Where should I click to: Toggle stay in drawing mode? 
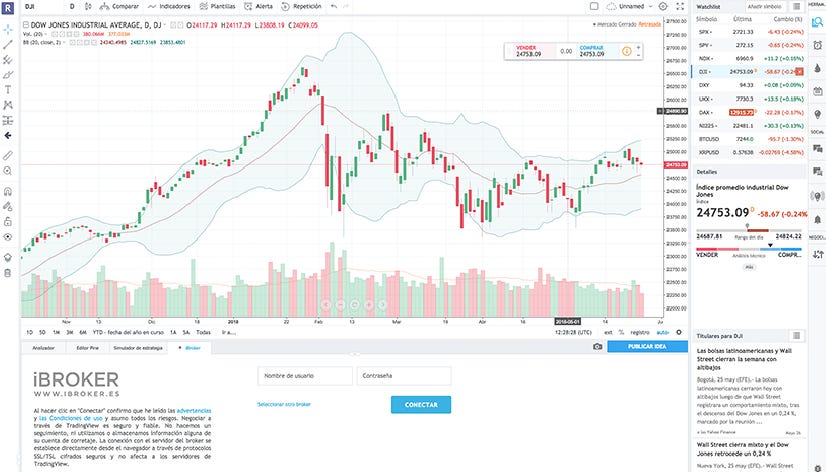pyautogui.click(x=8, y=206)
